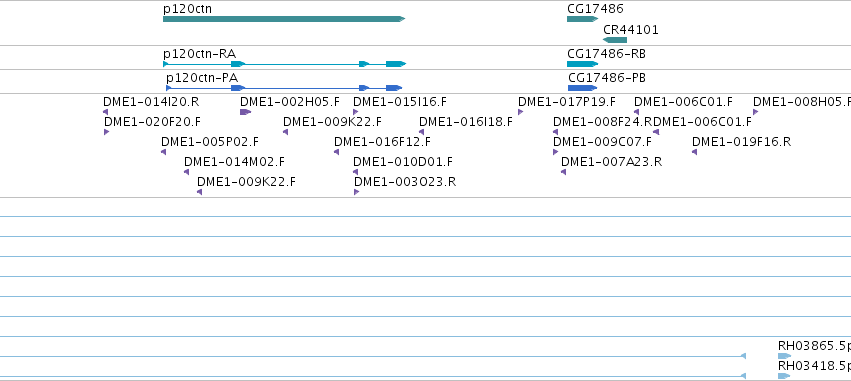Select the p120ctn-PA protein track feature
This screenshot has height=381, width=851.
(x=284, y=88)
